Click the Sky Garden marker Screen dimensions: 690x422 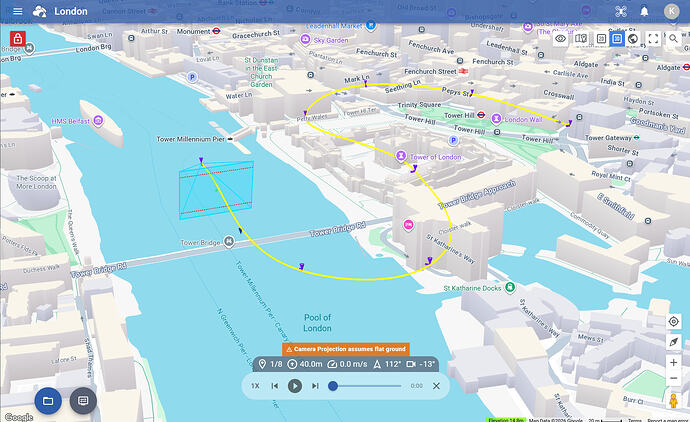(305, 40)
